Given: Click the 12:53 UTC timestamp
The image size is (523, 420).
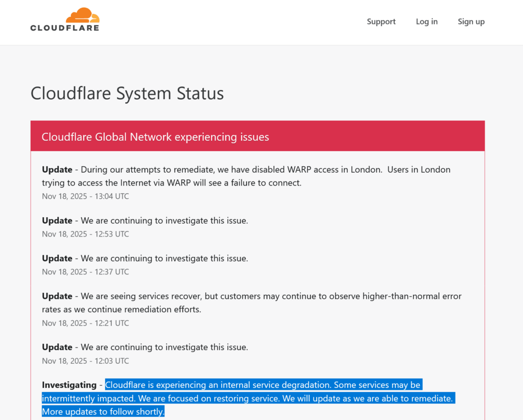Looking at the screenshot, I should coord(85,234).
